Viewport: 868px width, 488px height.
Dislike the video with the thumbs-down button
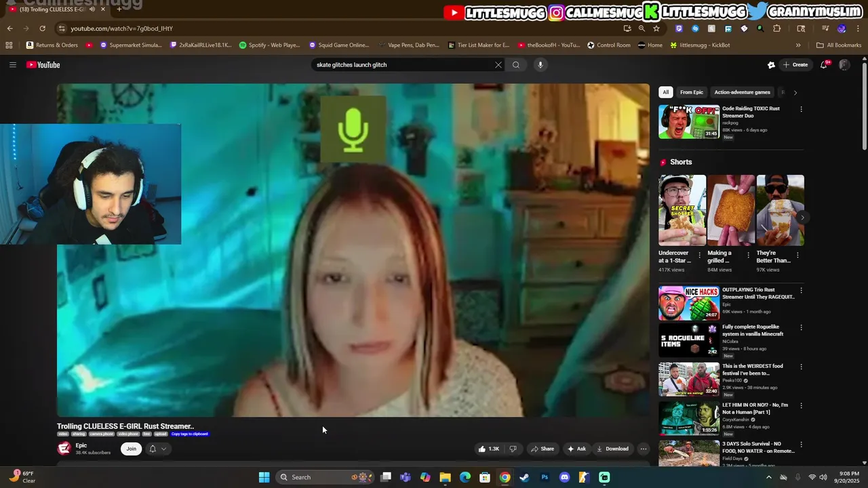click(x=513, y=449)
